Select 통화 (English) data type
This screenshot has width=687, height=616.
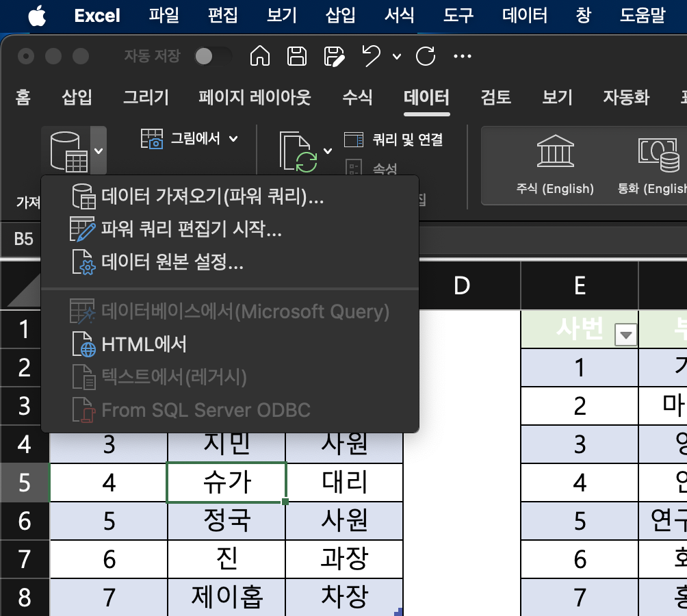coord(652,164)
